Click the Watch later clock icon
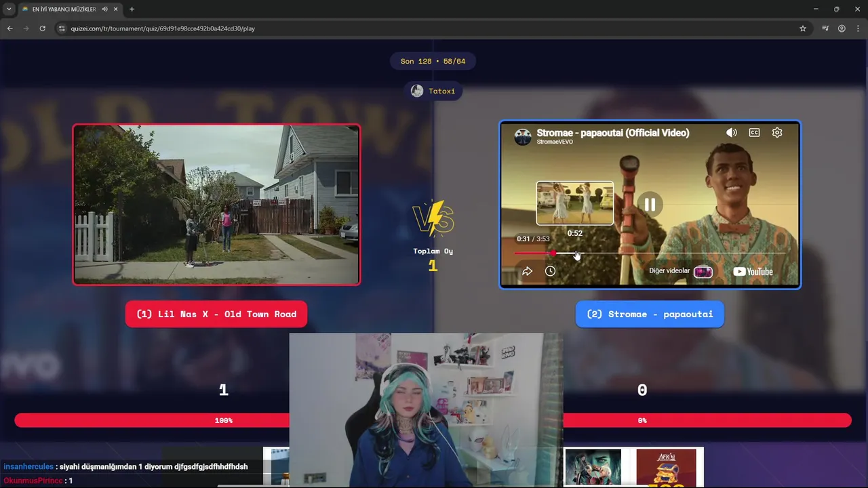868x488 pixels. click(x=550, y=271)
